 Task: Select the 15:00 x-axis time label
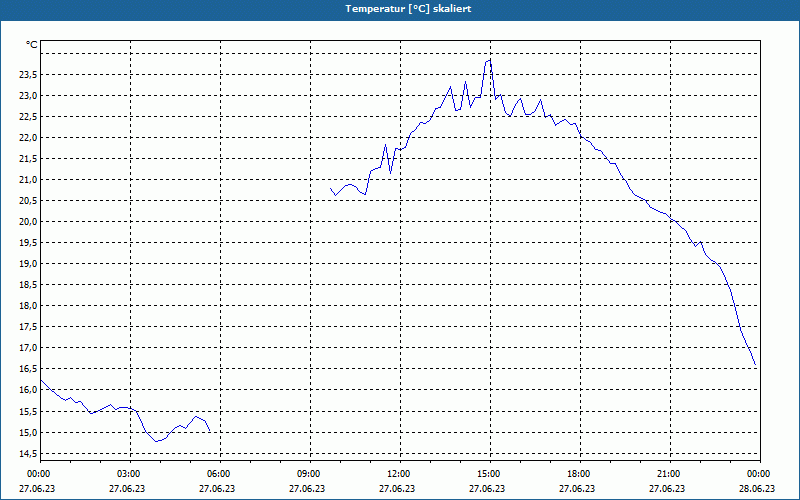pos(489,474)
